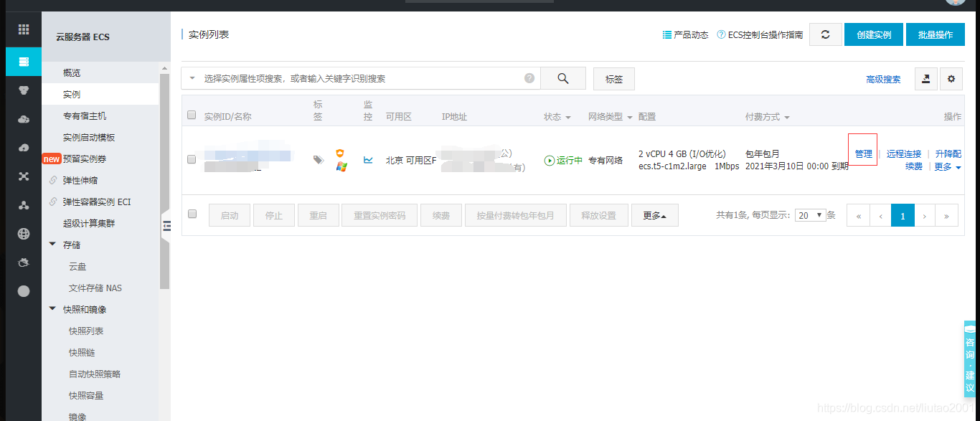Open the 更多 dropdown in instance row
980x421 pixels.
[x=948, y=166]
